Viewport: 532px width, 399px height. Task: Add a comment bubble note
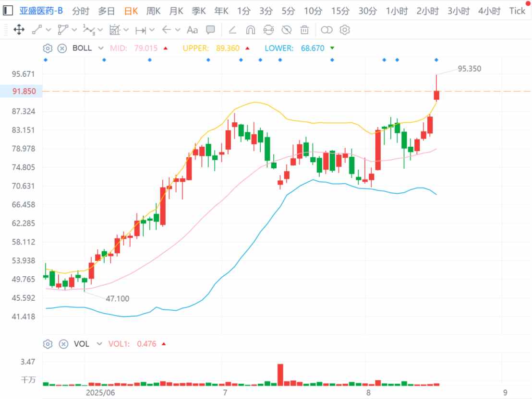[210, 30]
